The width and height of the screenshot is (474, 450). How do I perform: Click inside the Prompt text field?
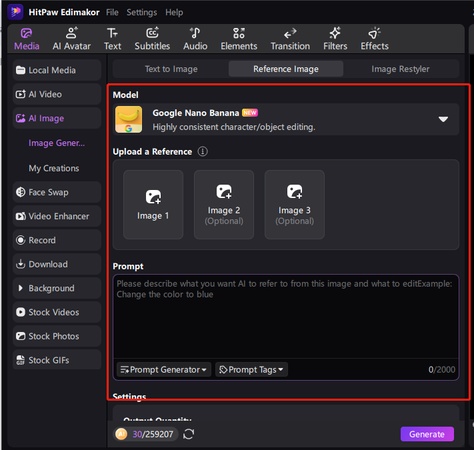pos(286,317)
